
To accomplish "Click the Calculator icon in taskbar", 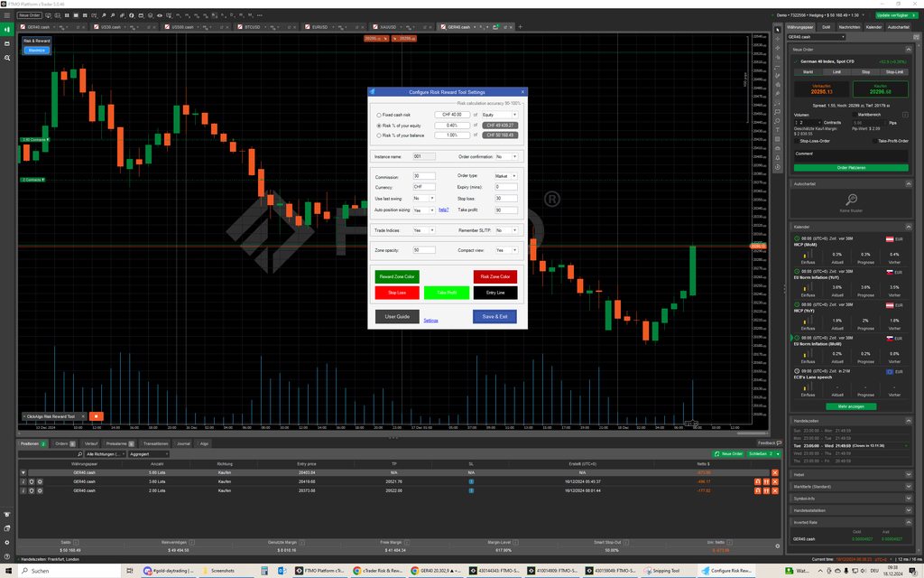I will 264,571.
